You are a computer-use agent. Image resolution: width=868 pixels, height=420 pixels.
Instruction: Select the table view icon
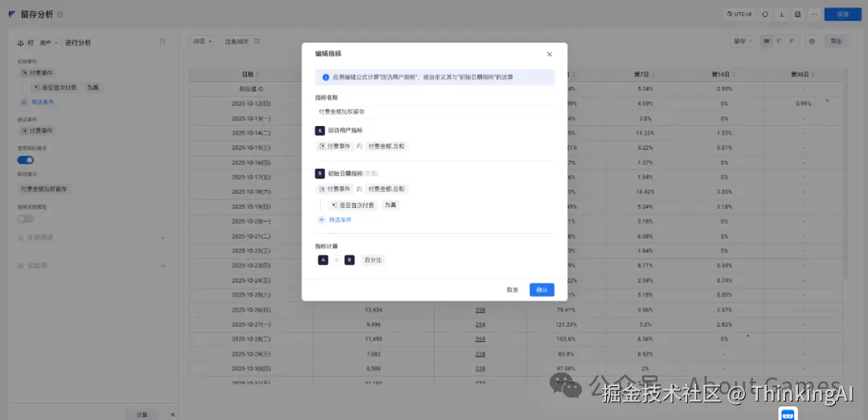pyautogui.click(x=766, y=41)
